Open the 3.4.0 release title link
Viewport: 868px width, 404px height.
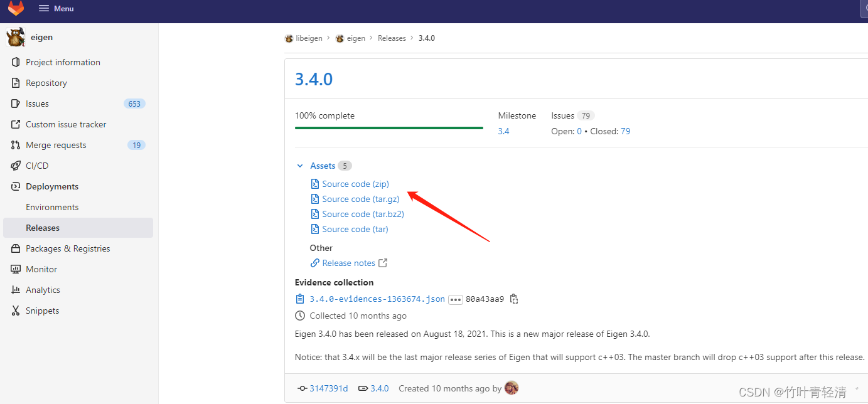314,79
